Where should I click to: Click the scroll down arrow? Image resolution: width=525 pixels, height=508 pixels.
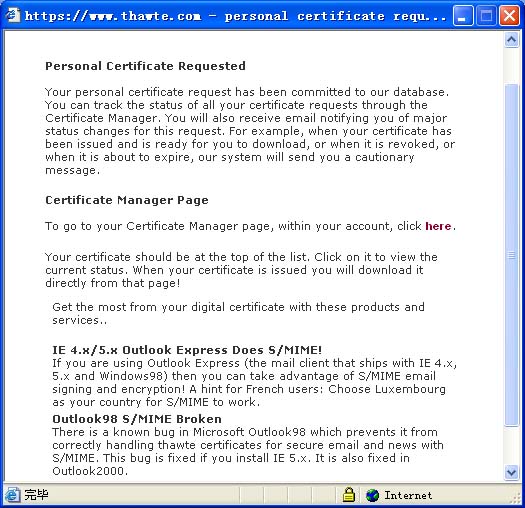(511, 473)
